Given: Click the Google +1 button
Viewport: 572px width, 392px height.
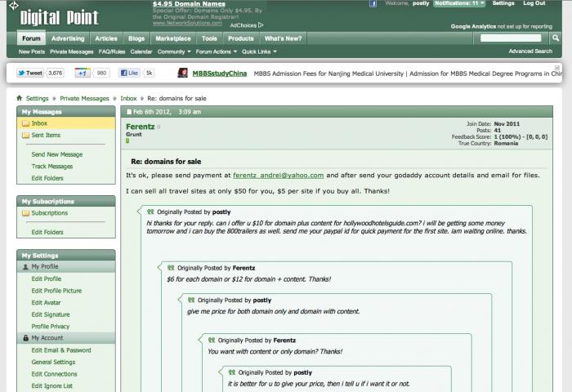Looking at the screenshot, I should [83, 73].
